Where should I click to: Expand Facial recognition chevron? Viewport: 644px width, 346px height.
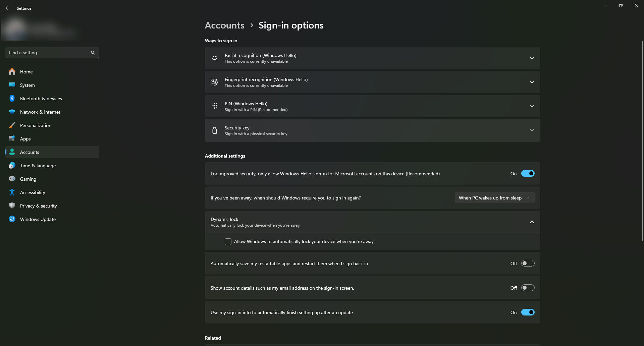click(x=532, y=58)
